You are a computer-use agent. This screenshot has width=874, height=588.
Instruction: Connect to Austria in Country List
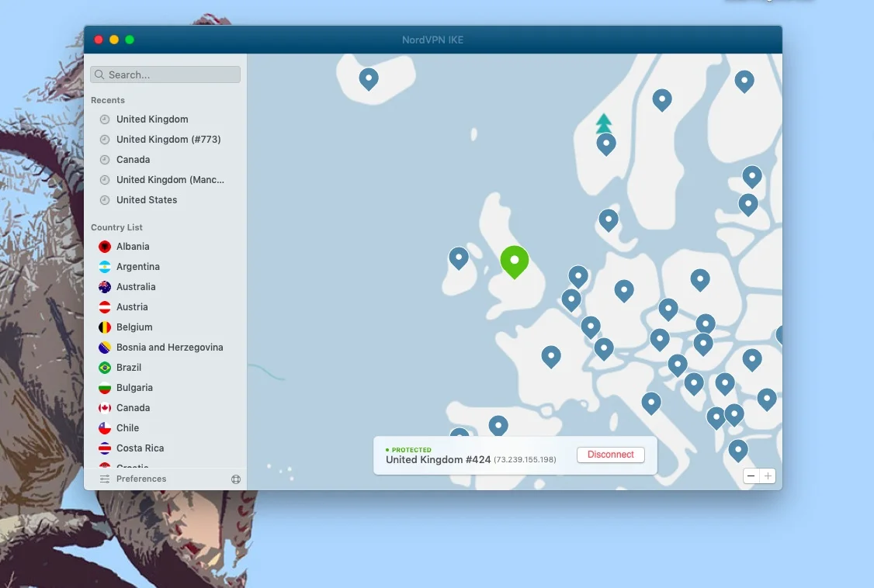[131, 307]
